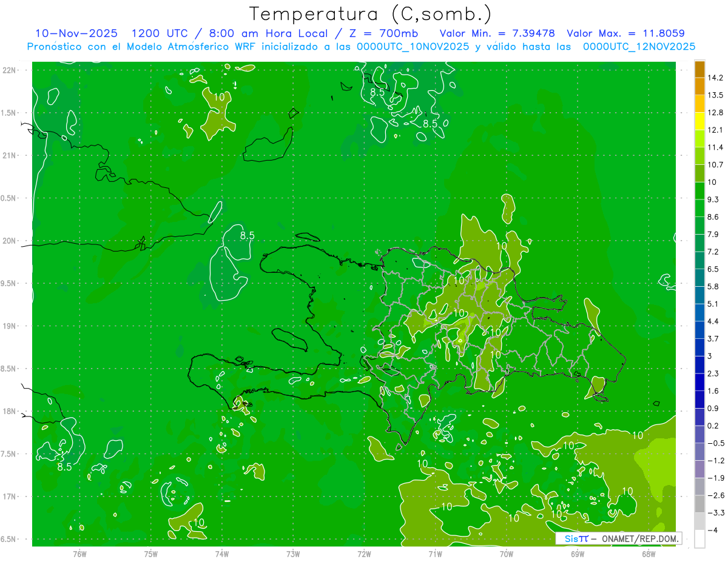The width and height of the screenshot is (728, 562).
Task: Click 'Valor Min. = 7.39478' text
Action: (497, 33)
